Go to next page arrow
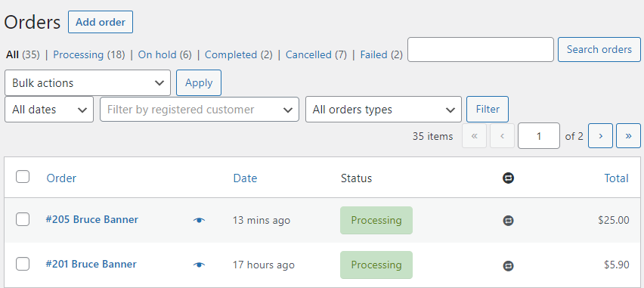644x288 pixels. pos(600,135)
